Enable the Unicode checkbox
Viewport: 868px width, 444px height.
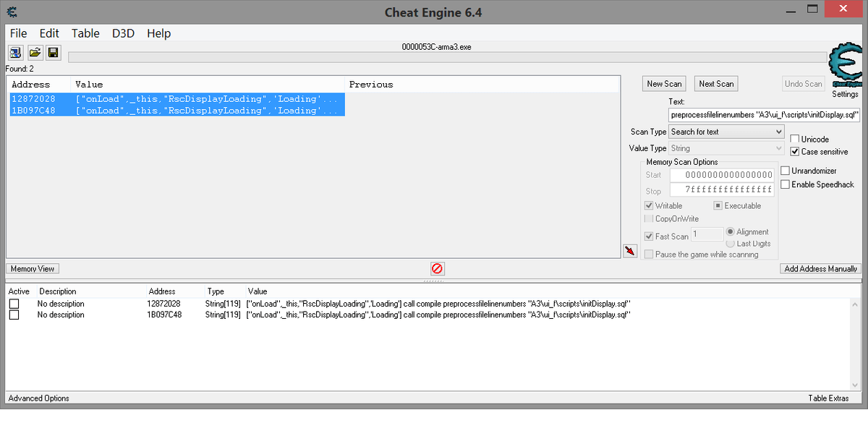point(795,139)
